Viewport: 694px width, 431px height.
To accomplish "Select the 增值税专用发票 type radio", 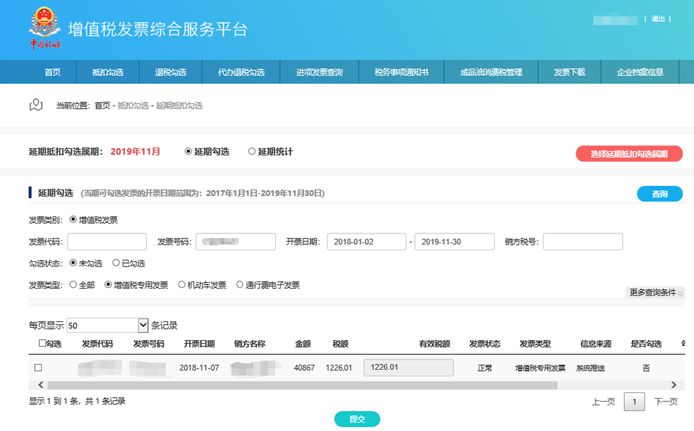I will click(x=108, y=285).
